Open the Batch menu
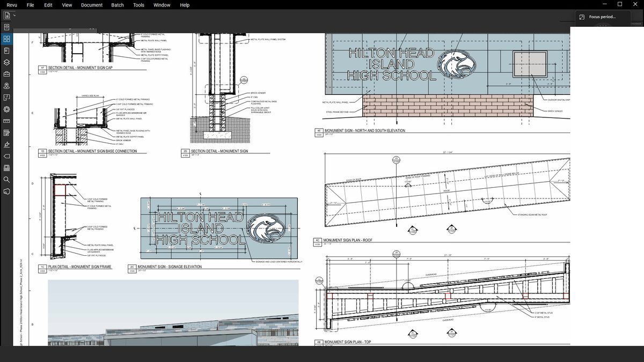644x362 pixels. point(118,5)
